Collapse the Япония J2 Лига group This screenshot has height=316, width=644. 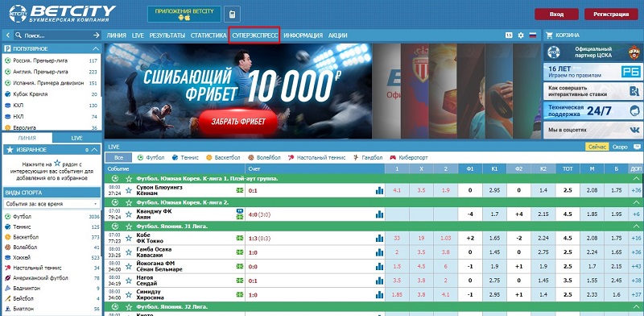(637, 307)
